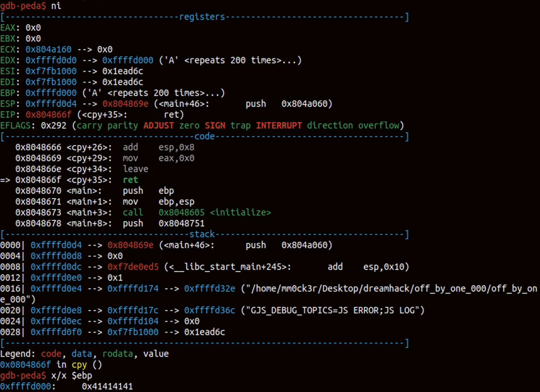This screenshot has height=392, width=540.
Task: Click the EBX register value 0x0
Action: (33, 39)
